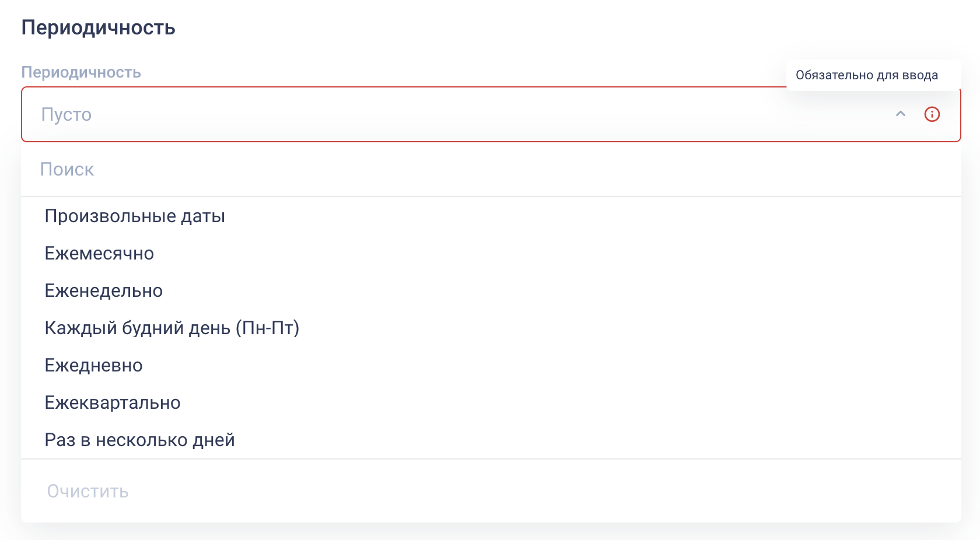Select Ежеквартально in the dropdown list
This screenshot has height=540, width=980.
click(x=113, y=403)
